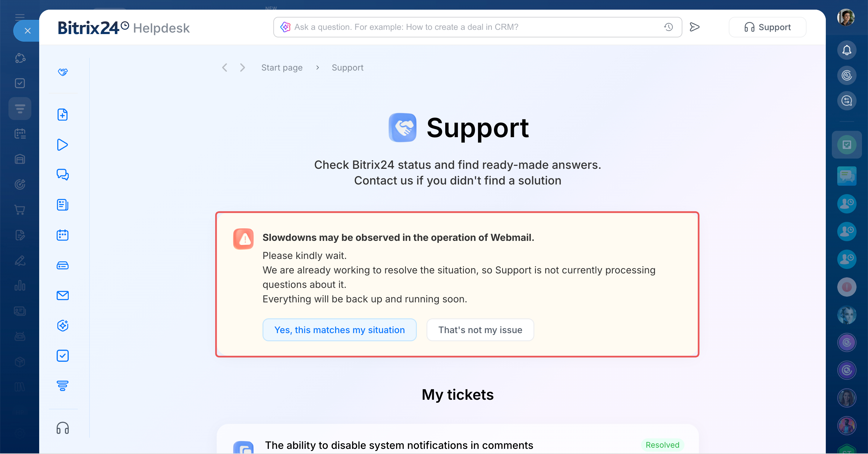Viewport: 868px width, 454px height.
Task: Click the headphones icon at sidebar bottom
Action: click(63, 428)
